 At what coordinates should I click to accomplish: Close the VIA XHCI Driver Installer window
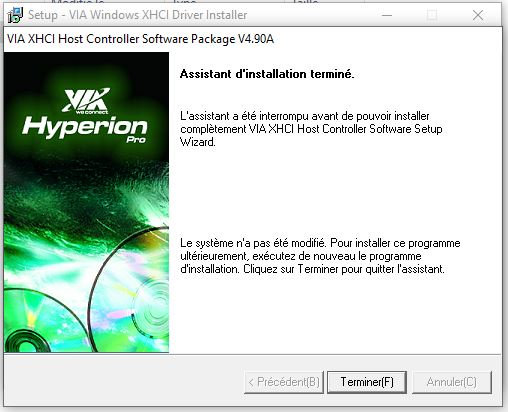[478, 15]
